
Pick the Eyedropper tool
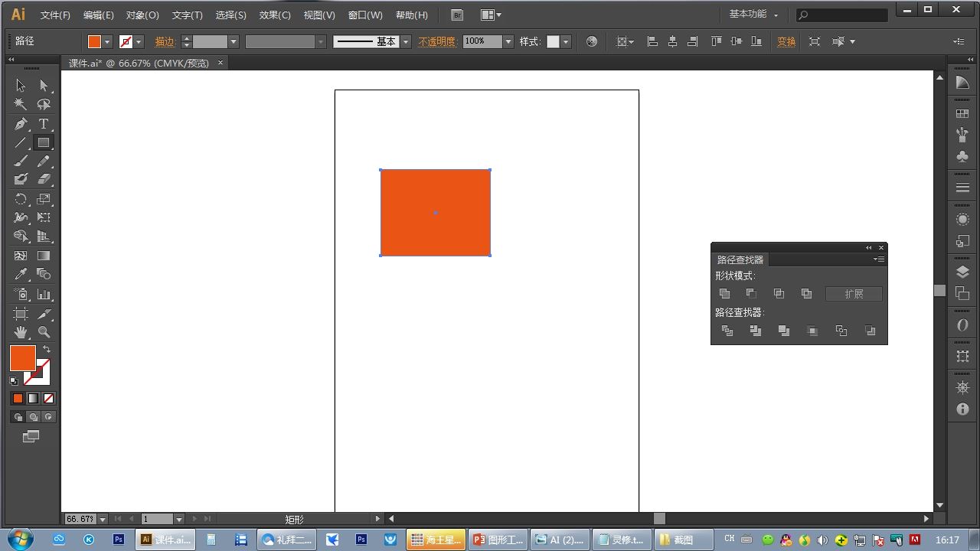(21, 274)
